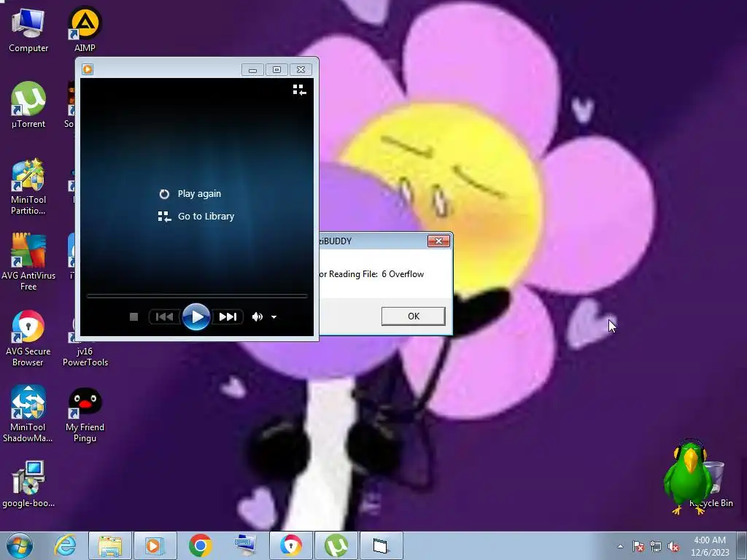
Task: Confirm the error dialog with OK
Action: point(414,316)
